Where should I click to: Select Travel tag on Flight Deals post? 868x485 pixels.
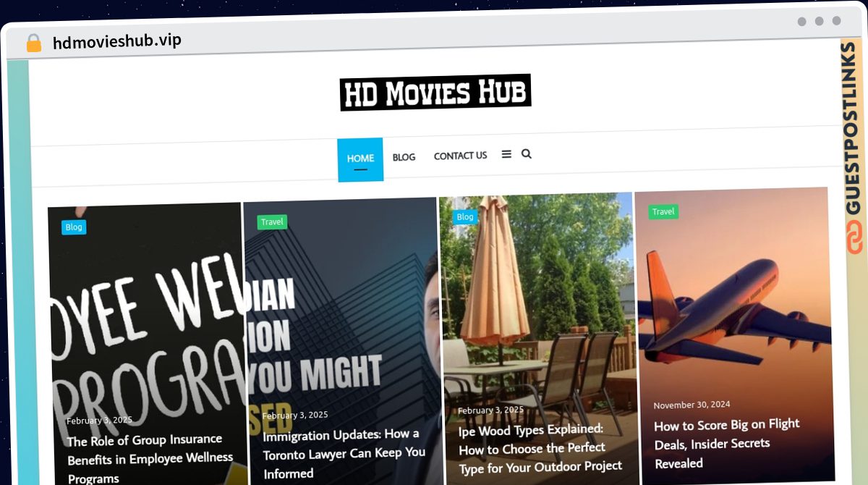[663, 212]
